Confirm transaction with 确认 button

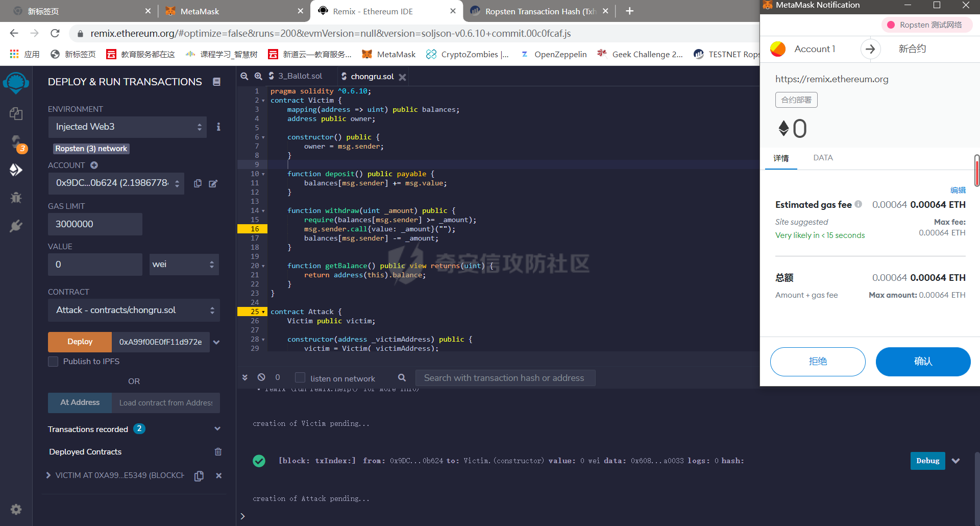coord(923,362)
